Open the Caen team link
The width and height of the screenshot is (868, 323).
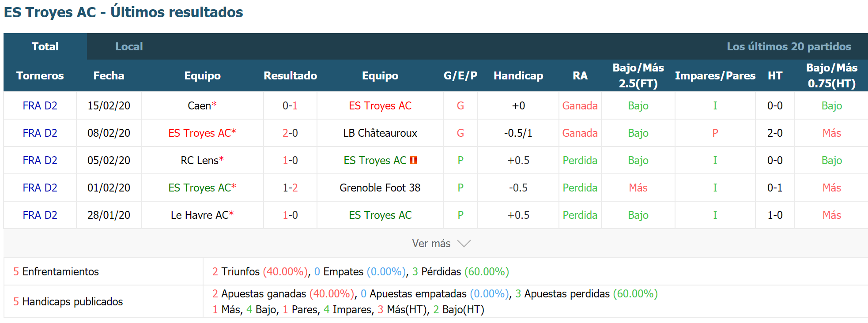coord(200,105)
